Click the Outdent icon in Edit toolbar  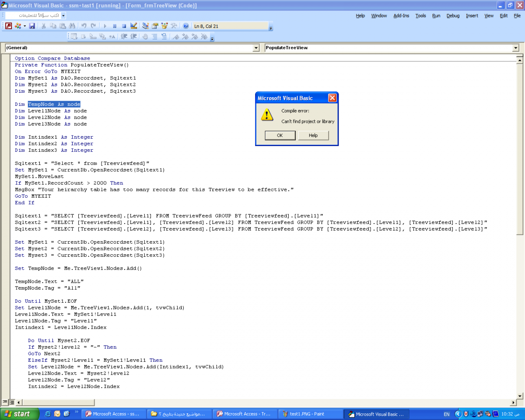point(134,37)
